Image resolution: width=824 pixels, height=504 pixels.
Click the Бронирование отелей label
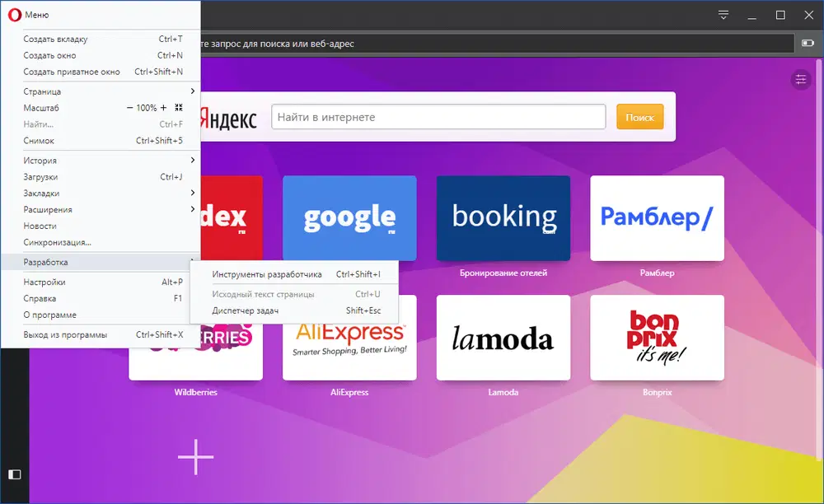[x=503, y=273]
